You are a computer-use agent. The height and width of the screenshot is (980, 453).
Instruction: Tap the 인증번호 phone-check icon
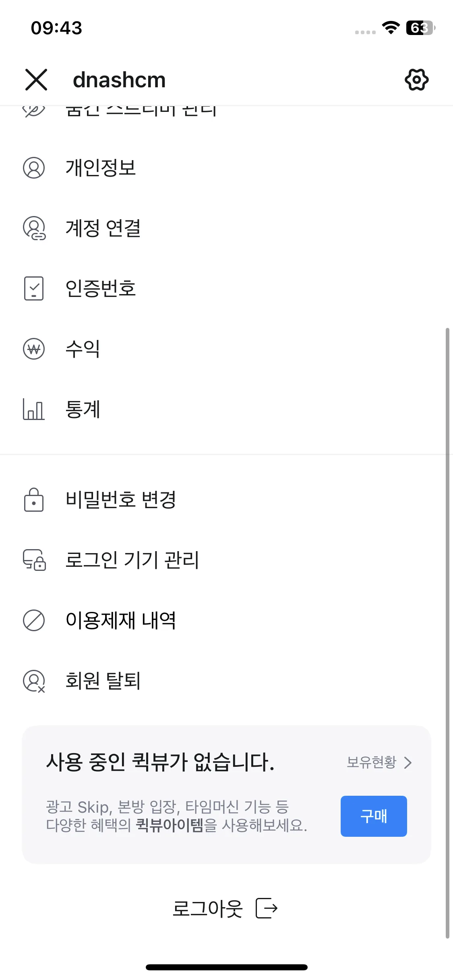34,288
